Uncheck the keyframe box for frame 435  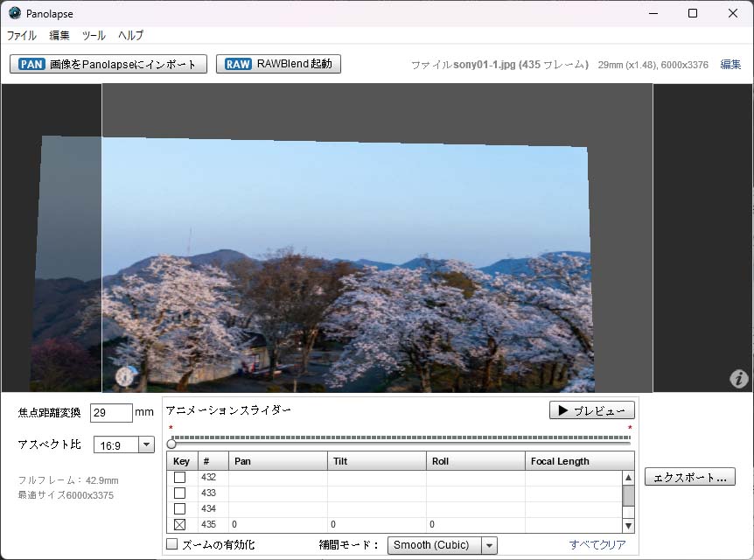(x=179, y=524)
